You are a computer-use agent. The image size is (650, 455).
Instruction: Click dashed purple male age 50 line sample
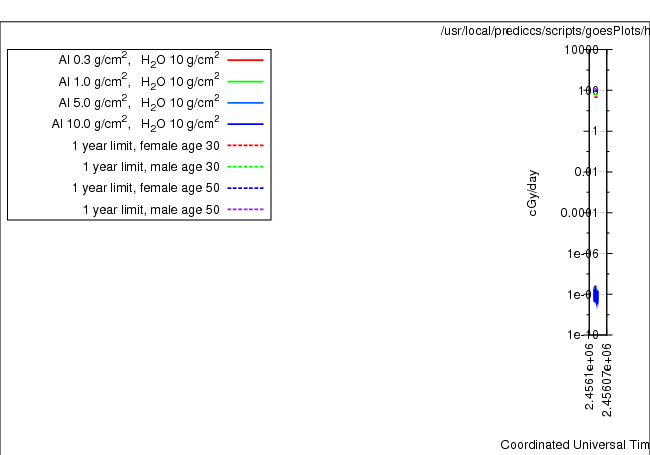245,210
